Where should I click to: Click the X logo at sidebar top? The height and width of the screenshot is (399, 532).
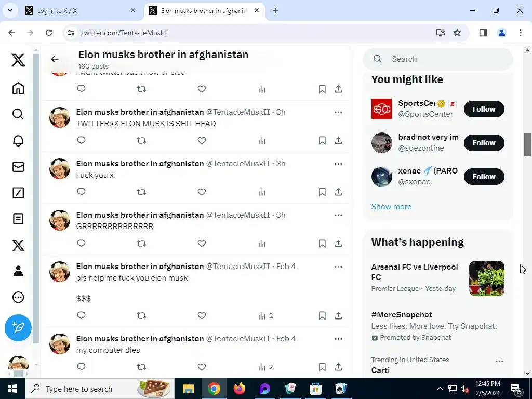[18, 60]
